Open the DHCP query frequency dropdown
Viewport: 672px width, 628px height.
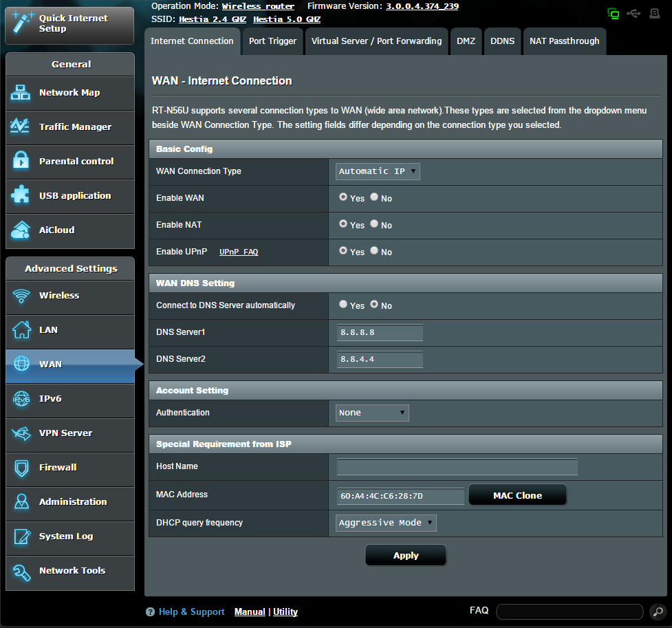pyautogui.click(x=386, y=523)
